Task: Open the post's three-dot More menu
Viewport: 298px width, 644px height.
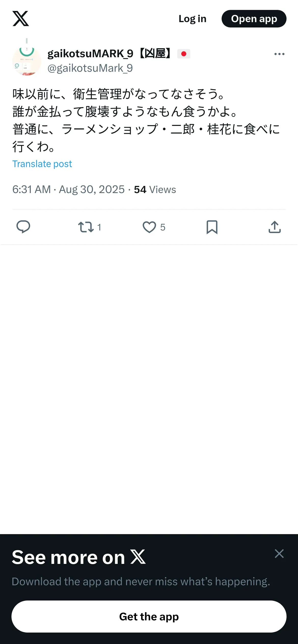Action: point(279,54)
